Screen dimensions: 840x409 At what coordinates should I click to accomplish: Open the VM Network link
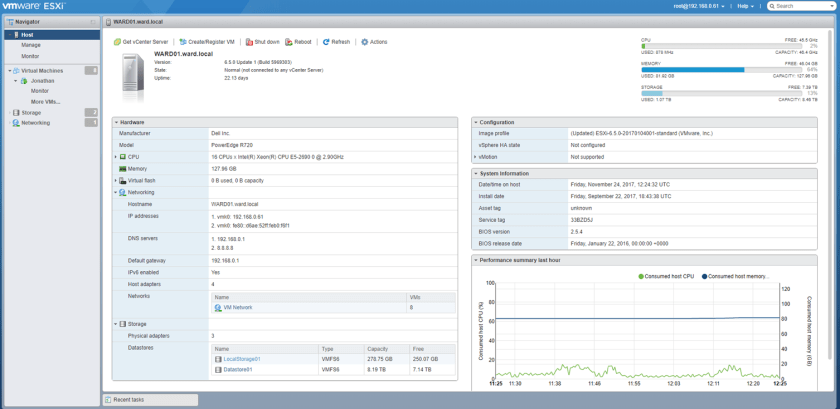coord(238,308)
